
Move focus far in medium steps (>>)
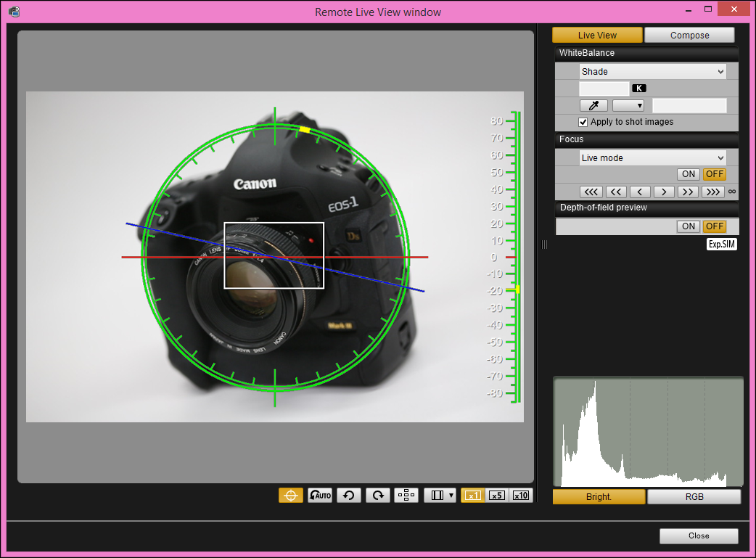689,192
